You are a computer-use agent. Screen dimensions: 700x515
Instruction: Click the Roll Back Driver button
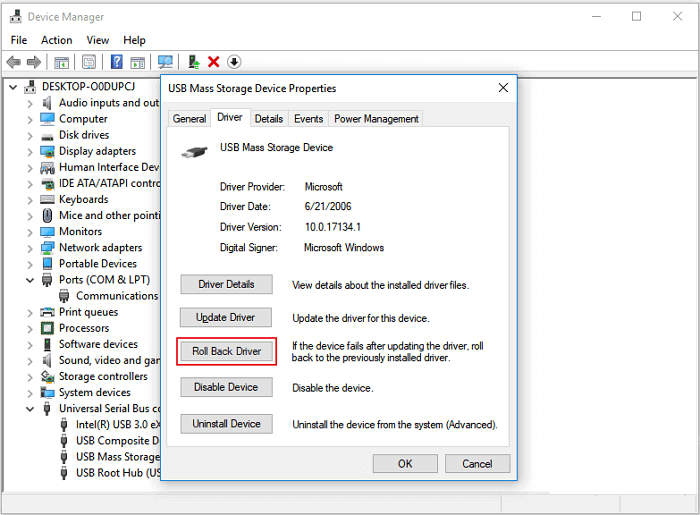pos(226,351)
